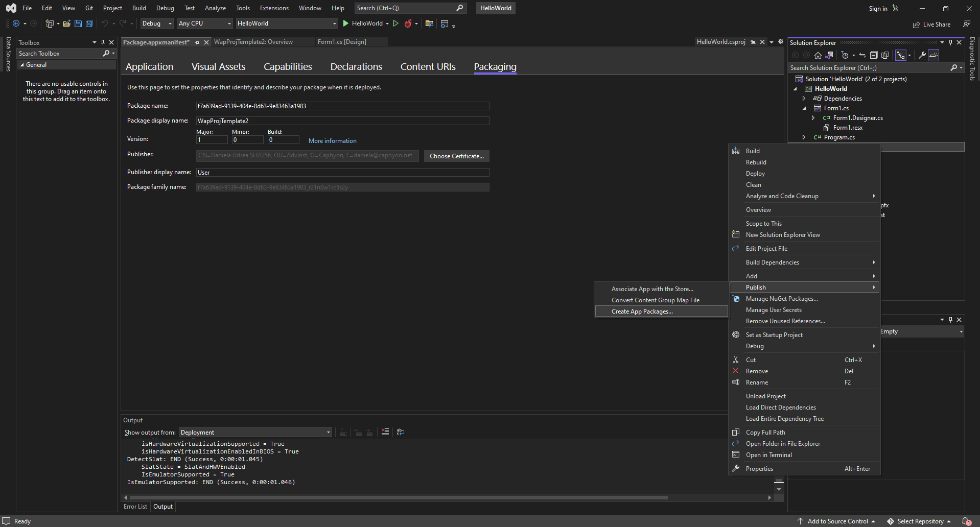Choose Associate App with the Store... menu entry
This screenshot has width=980, height=527.
[x=661, y=289]
